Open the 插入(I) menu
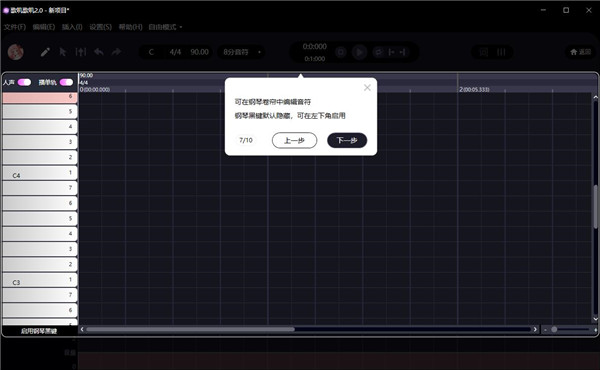The height and width of the screenshot is (370, 600). [72, 27]
